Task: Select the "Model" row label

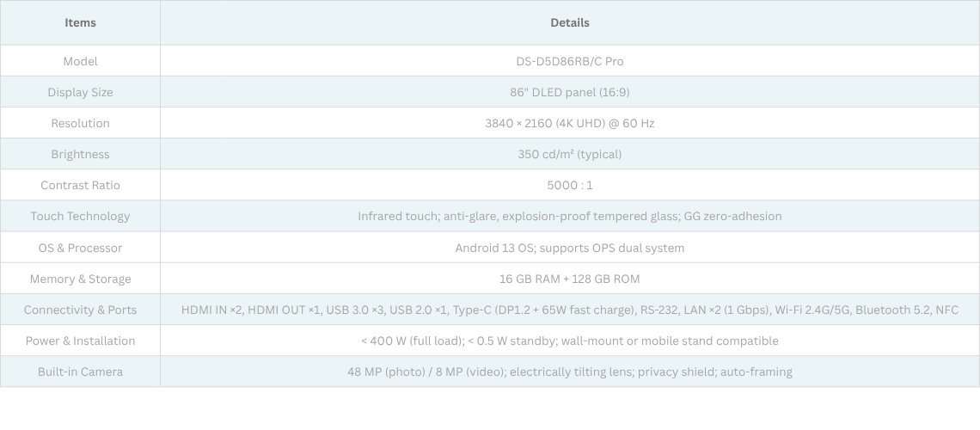Action: tap(80, 61)
